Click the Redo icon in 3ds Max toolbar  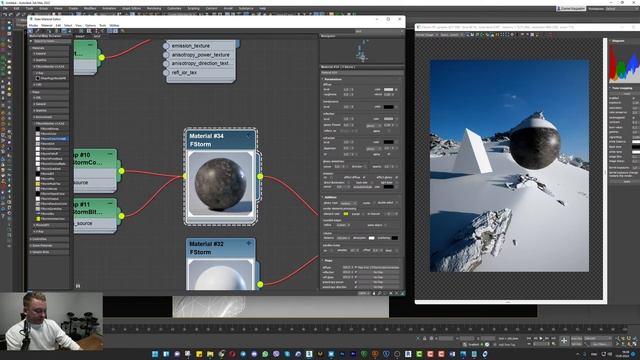(11, 14)
